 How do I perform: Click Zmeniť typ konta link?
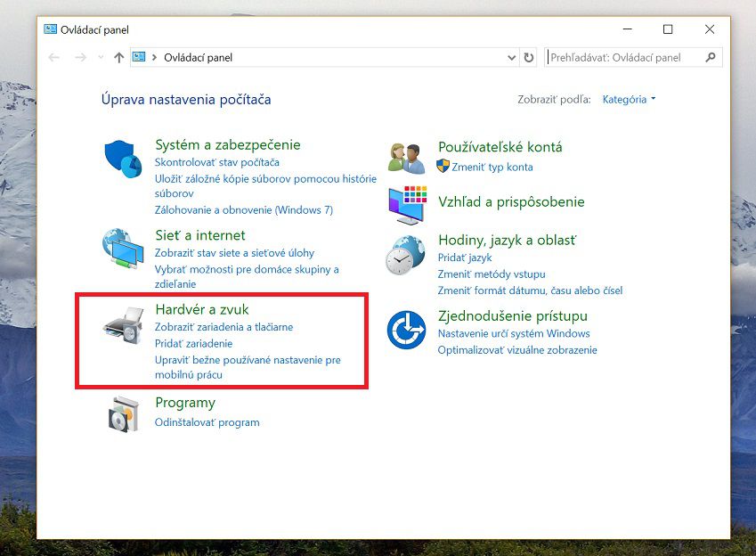[x=492, y=167]
